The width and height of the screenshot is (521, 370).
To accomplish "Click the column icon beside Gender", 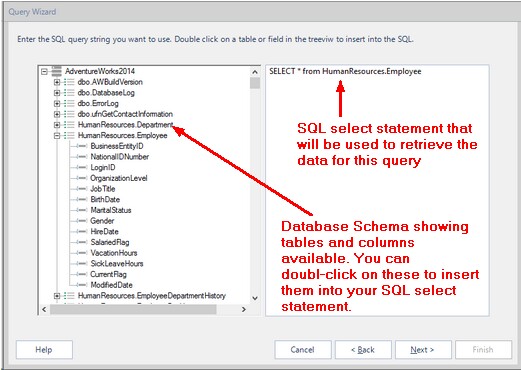I will point(82,221).
